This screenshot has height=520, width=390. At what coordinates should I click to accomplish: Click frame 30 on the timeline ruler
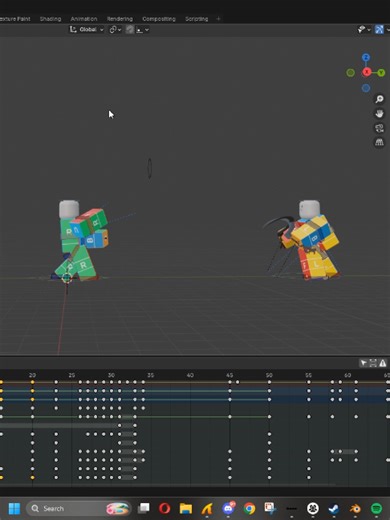click(x=111, y=375)
